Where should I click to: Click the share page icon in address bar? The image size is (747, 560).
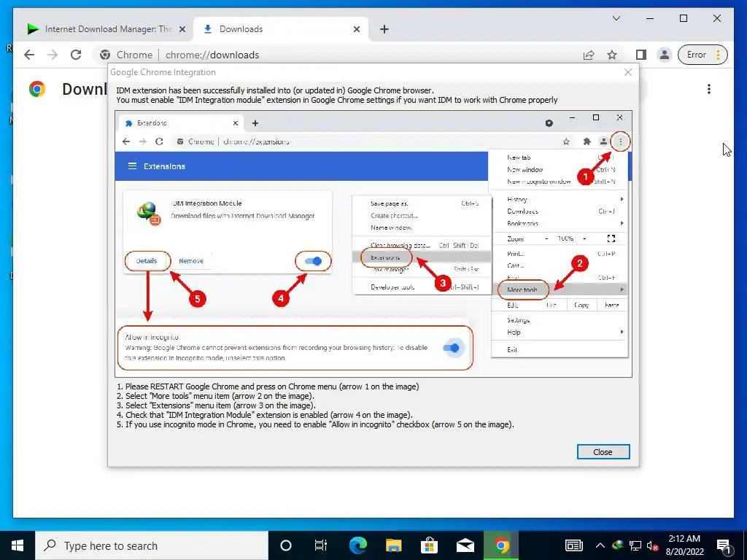pyautogui.click(x=589, y=55)
